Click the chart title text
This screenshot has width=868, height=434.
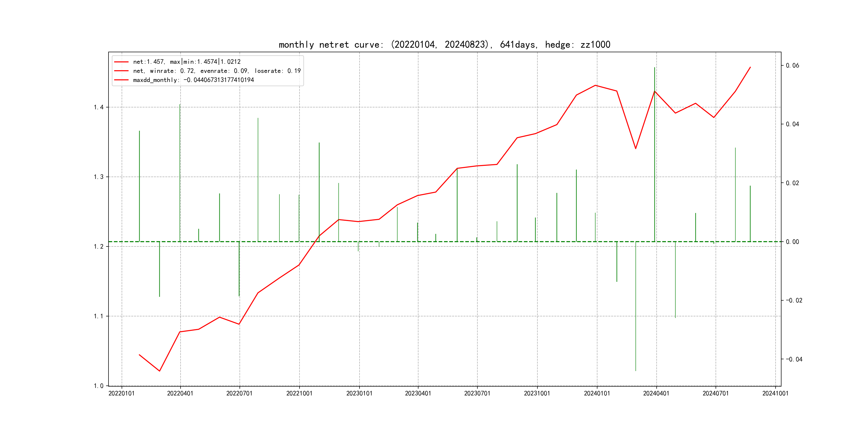444,44
